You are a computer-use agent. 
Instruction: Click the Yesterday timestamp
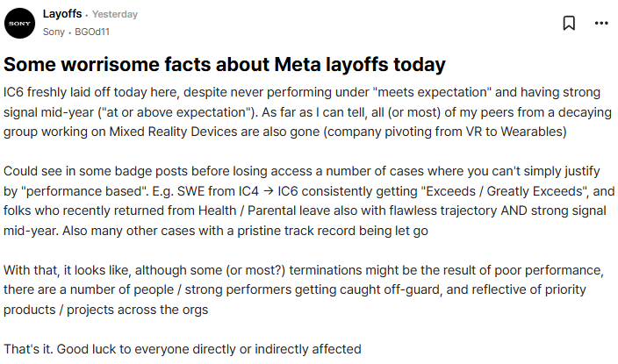[115, 14]
